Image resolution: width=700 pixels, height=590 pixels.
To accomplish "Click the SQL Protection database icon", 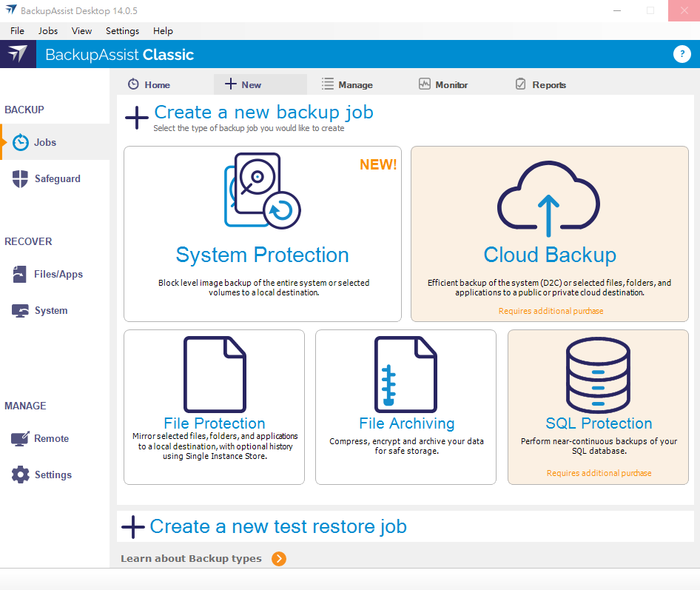I will pos(598,375).
